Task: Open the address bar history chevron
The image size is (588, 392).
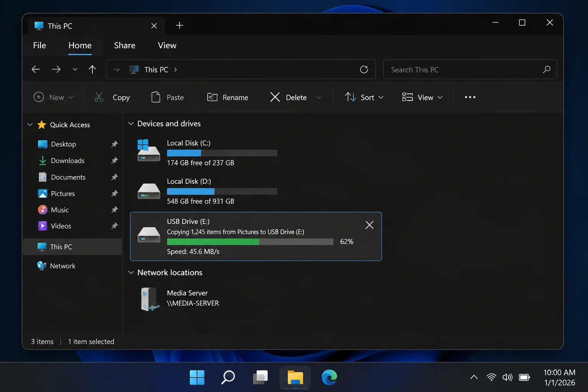Action: tap(117, 70)
